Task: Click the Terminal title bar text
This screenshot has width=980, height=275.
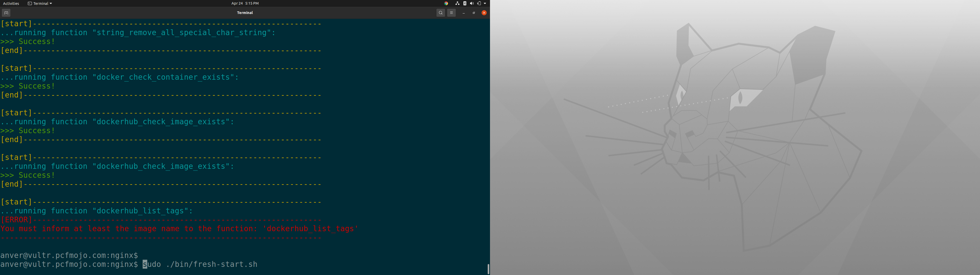Action: point(245,12)
